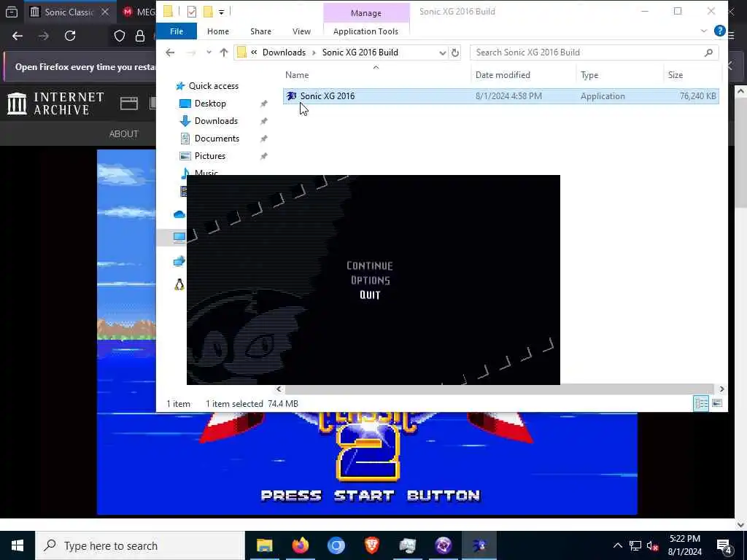747x560 pixels.
Task: Open recent locations dropdown arrow
Action: pyautogui.click(x=209, y=52)
